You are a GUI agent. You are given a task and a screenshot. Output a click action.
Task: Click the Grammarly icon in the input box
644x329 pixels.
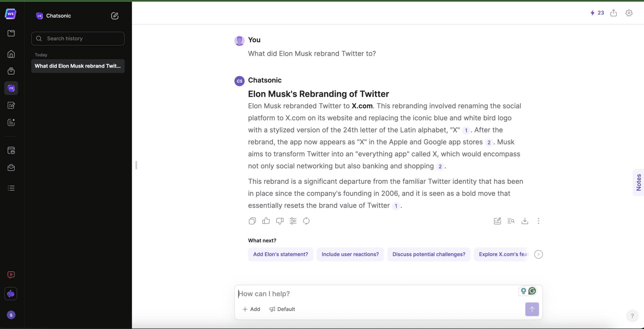tap(532, 291)
